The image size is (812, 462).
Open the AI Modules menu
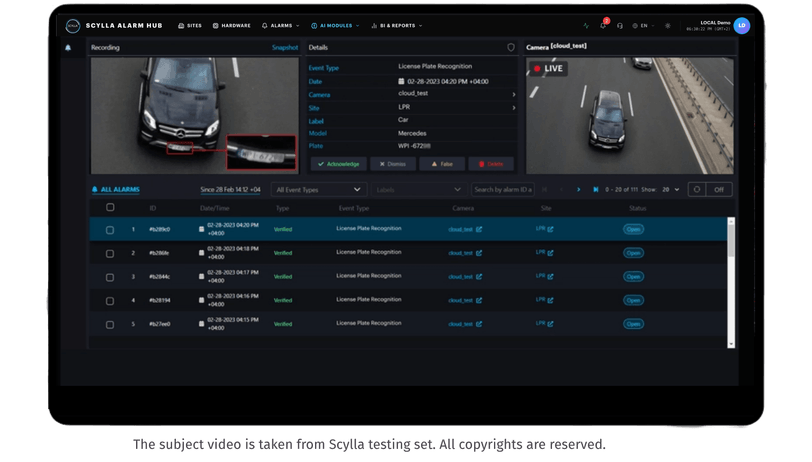(x=335, y=25)
